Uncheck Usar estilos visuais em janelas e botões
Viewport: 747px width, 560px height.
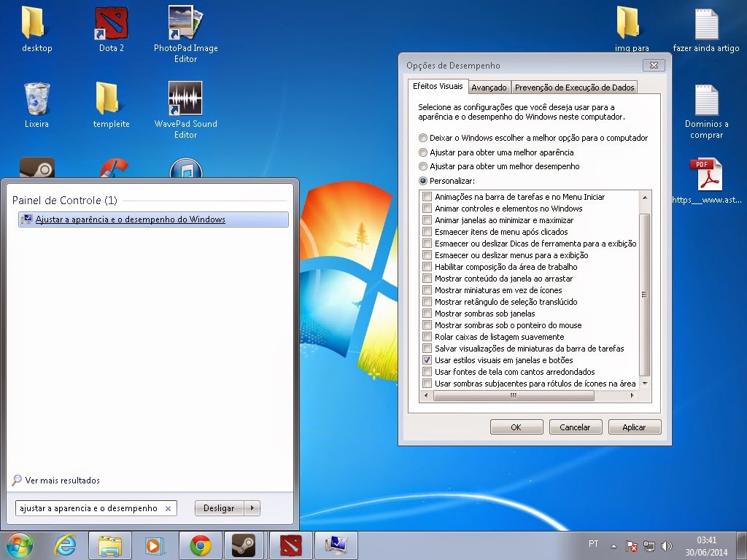click(x=427, y=360)
